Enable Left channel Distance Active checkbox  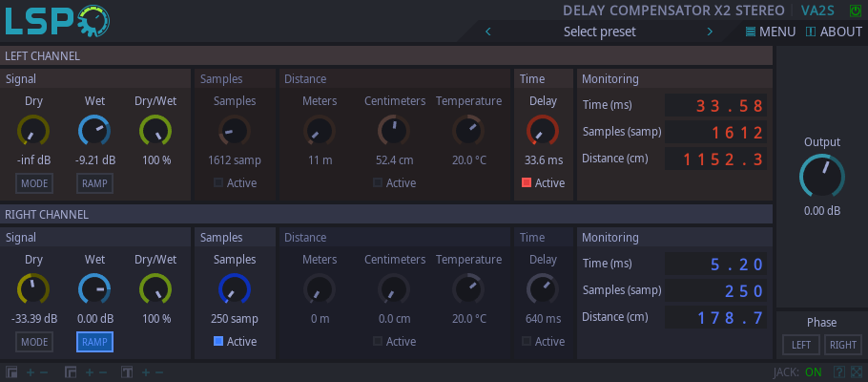(379, 182)
